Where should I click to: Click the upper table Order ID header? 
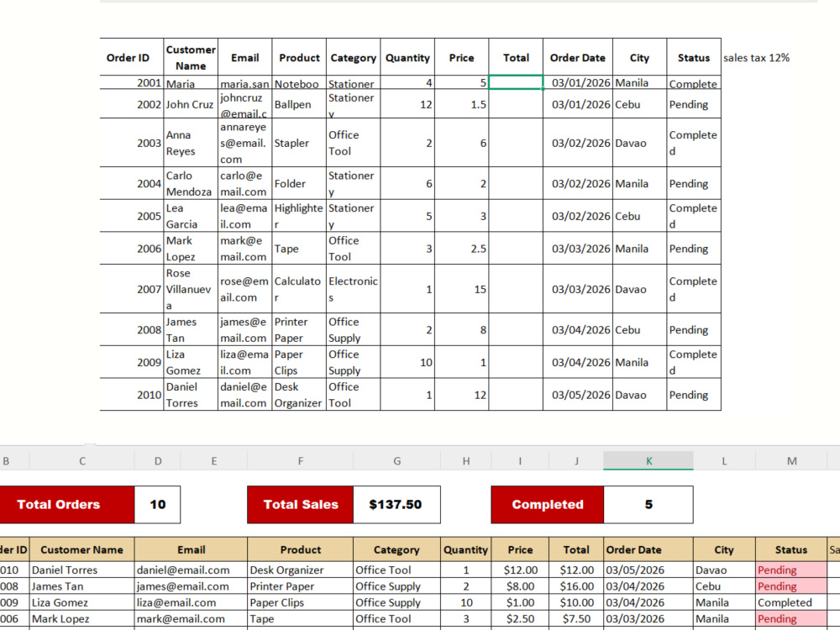[132, 57]
